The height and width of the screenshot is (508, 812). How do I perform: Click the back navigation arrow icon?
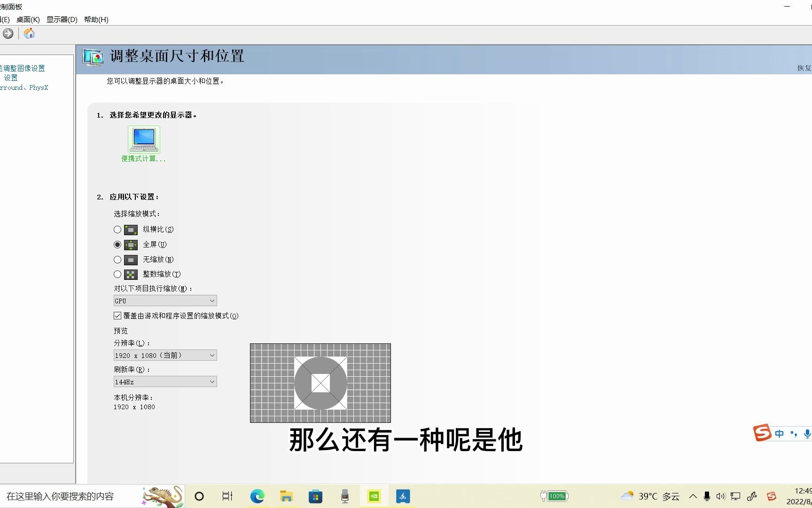coord(8,33)
